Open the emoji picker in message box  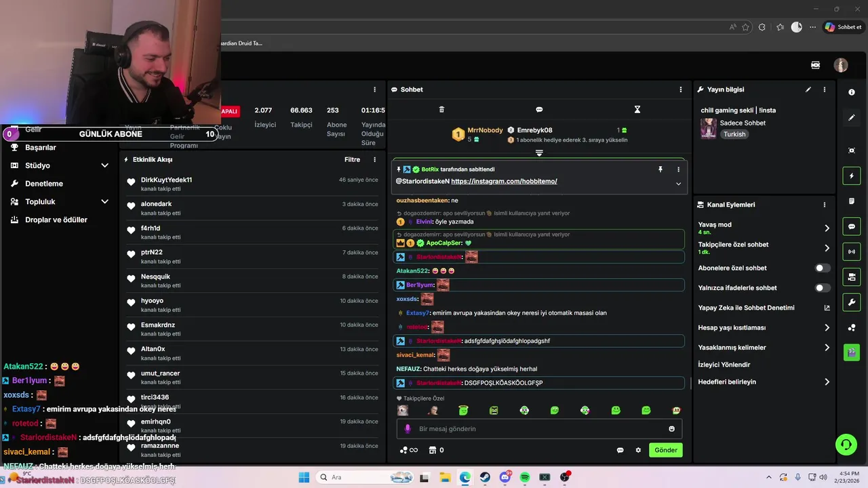pos(672,428)
